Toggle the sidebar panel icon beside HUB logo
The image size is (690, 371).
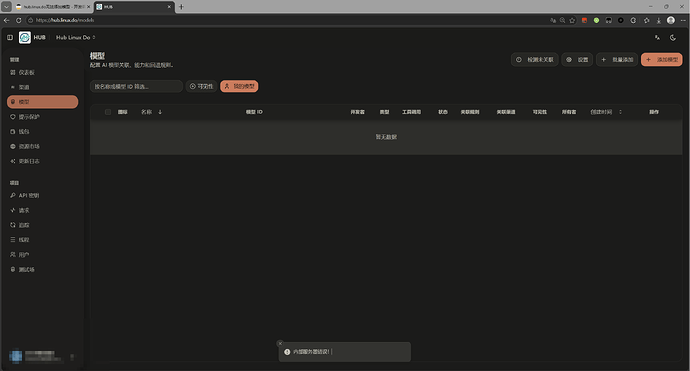pos(10,37)
